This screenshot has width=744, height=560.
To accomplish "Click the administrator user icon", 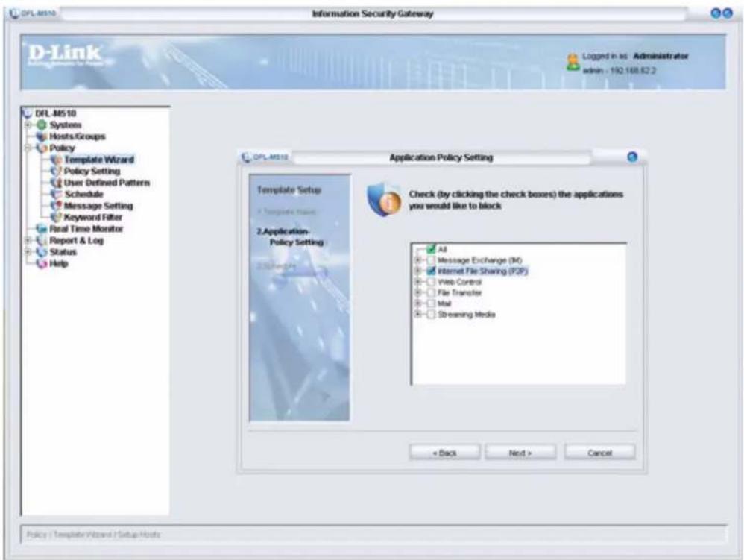I will point(573,62).
